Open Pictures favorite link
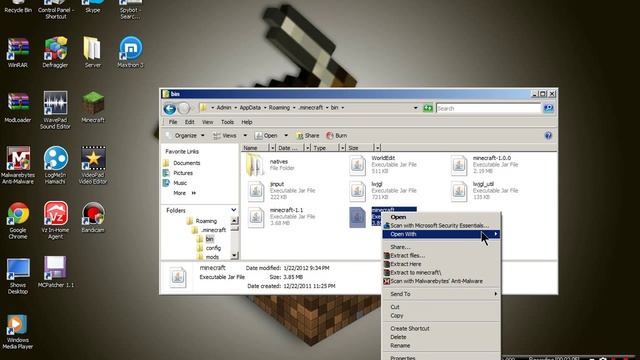640x360 pixels. pos(178,173)
